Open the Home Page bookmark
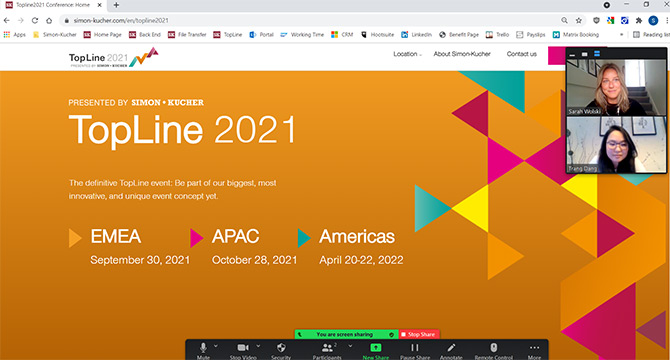The width and height of the screenshot is (670, 360). click(103, 35)
